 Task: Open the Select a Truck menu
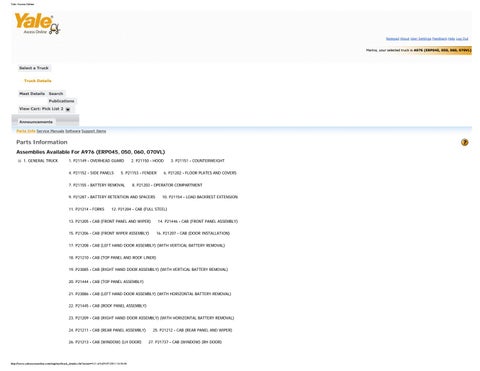click(34, 68)
